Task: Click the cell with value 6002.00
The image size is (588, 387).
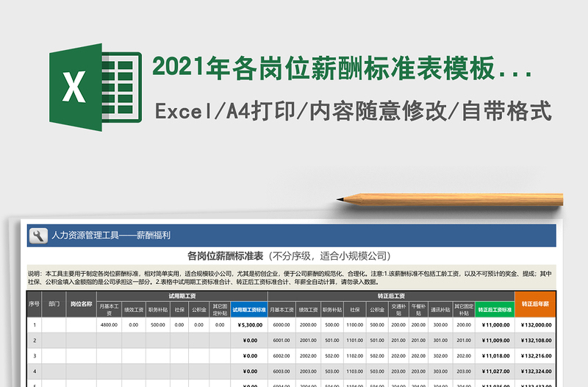Action: click(282, 356)
